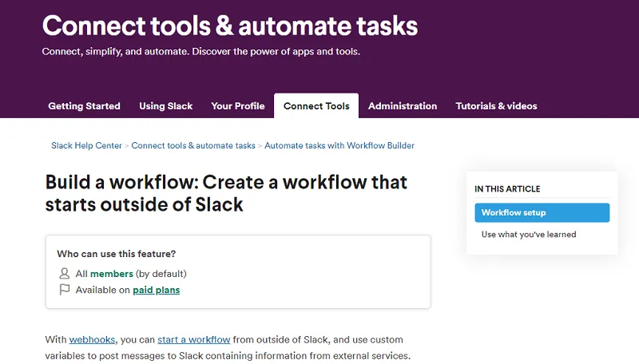Click the Slack Help Center breadcrumb
Image resolution: width=639 pixels, height=364 pixels.
coord(86,145)
